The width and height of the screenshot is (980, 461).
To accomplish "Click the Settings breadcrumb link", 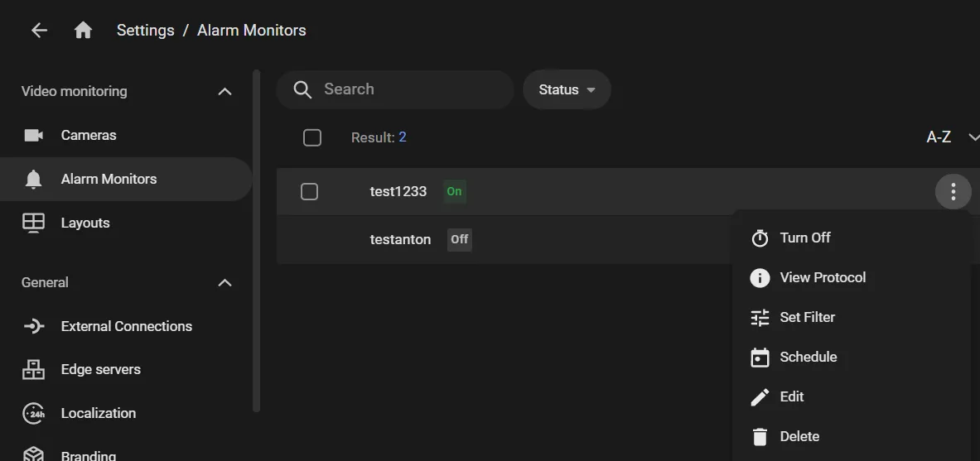I will point(146,30).
